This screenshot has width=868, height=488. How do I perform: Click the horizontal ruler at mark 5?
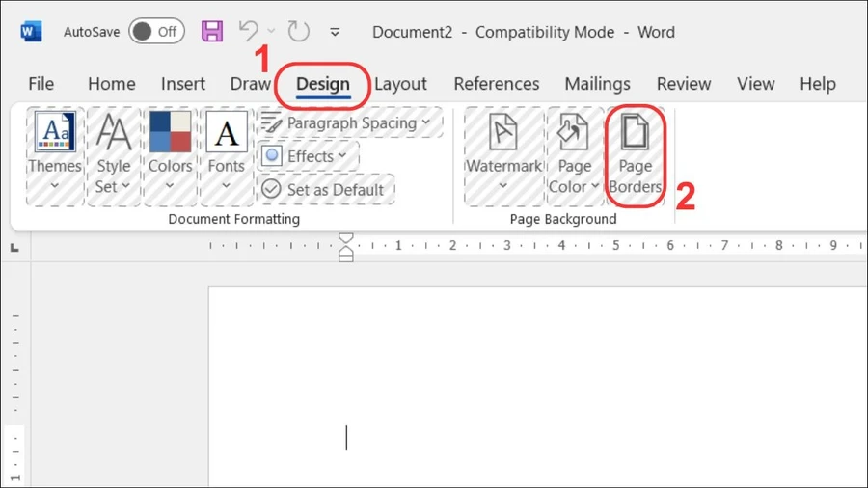615,245
